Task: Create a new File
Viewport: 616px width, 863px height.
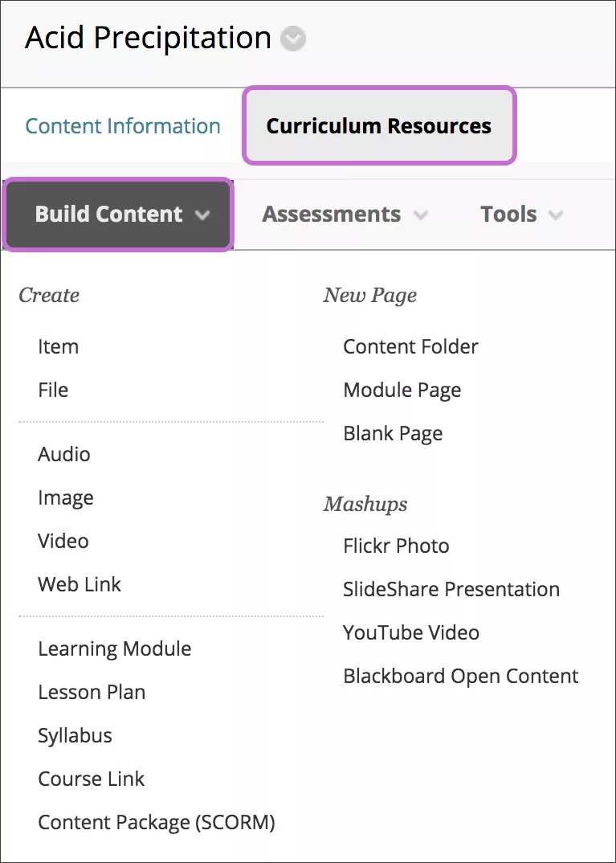Action: [52, 391]
